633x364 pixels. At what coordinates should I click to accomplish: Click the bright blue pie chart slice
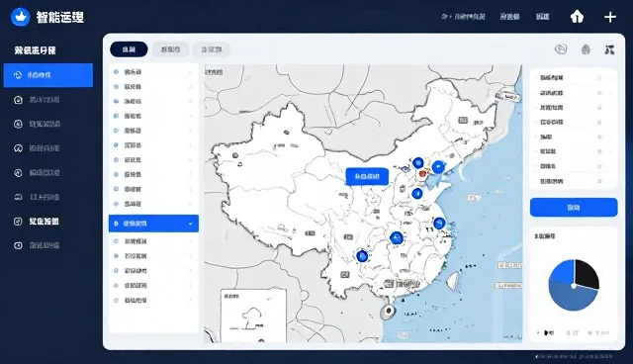(x=563, y=271)
